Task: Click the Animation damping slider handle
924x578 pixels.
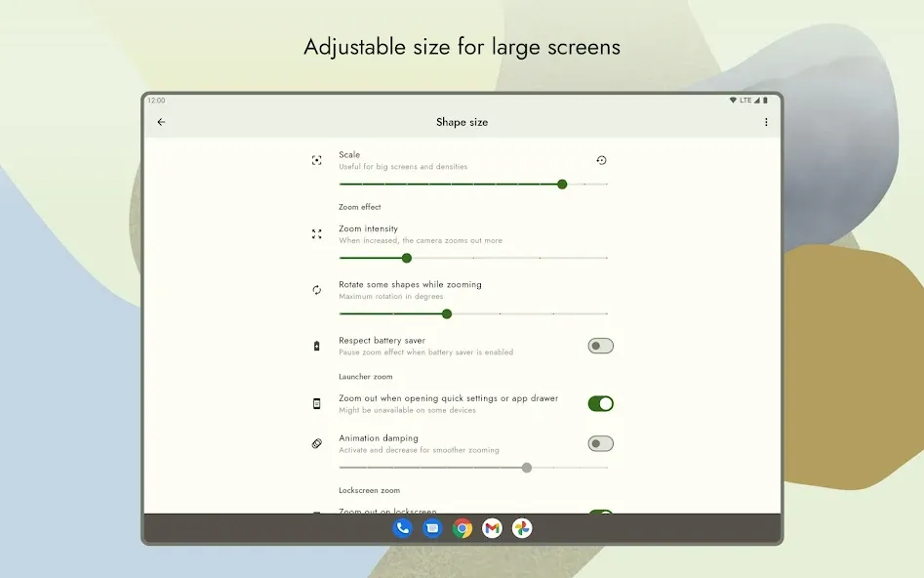Action: 527,468
